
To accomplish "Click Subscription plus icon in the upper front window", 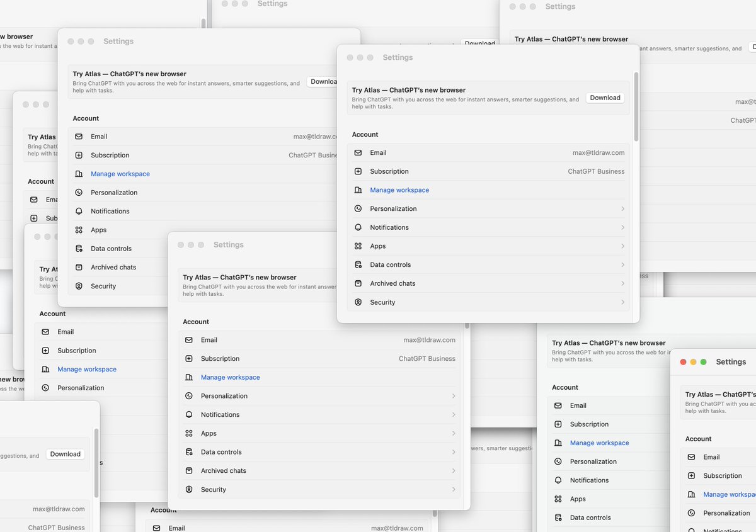I will coord(358,171).
